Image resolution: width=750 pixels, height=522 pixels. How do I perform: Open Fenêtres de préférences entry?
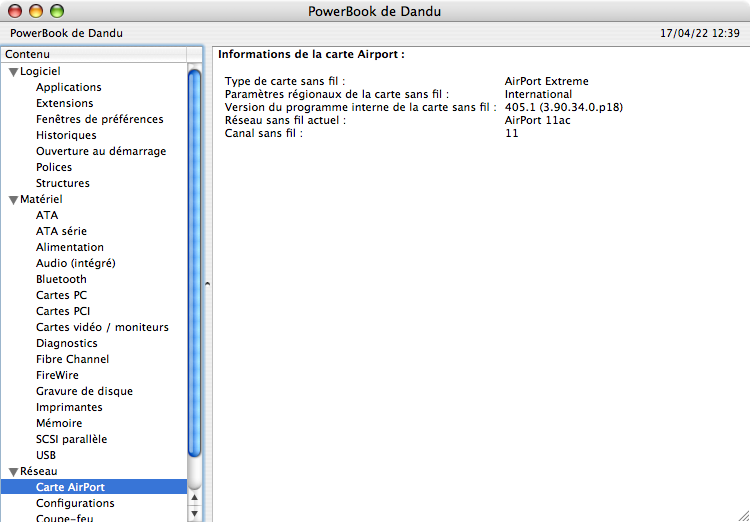click(99, 119)
